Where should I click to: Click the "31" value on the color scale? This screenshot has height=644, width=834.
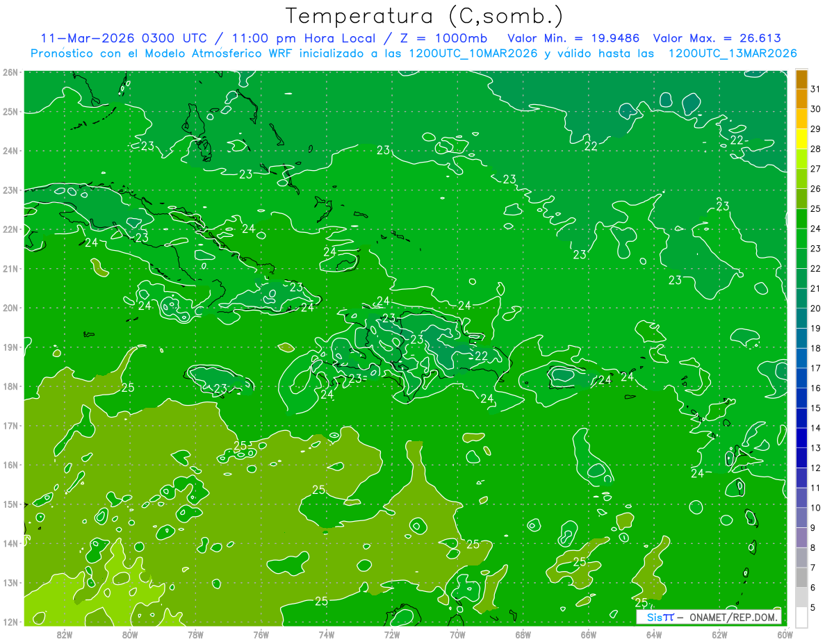pos(815,88)
